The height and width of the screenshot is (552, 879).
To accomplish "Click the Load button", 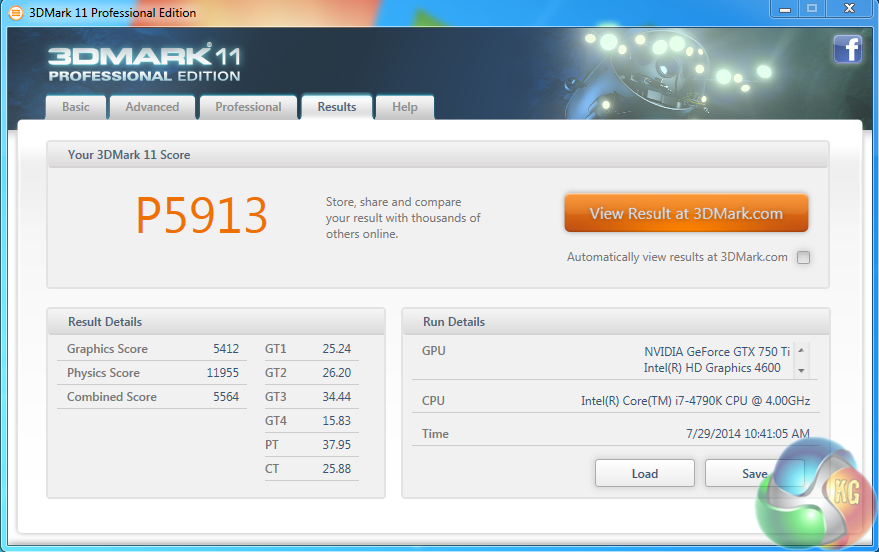I will 644,474.
